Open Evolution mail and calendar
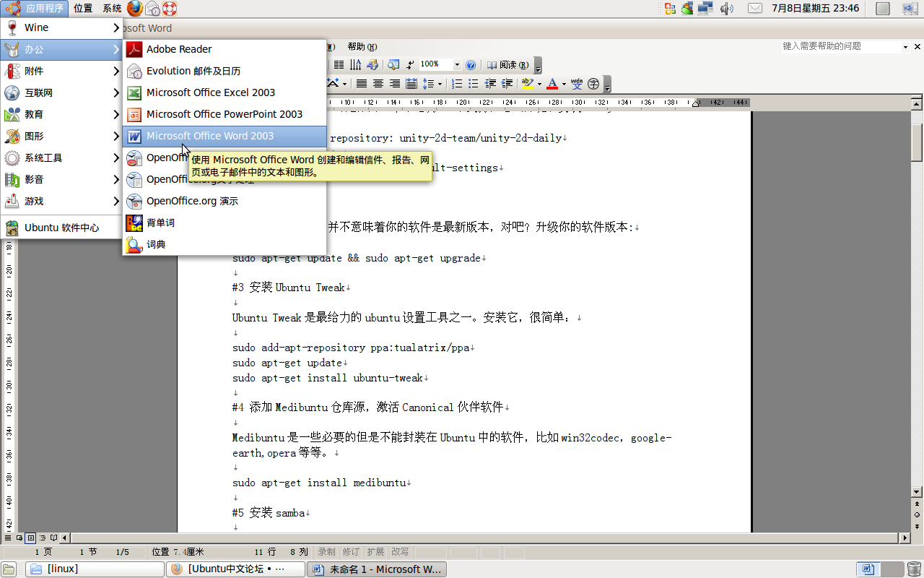 pyautogui.click(x=225, y=71)
